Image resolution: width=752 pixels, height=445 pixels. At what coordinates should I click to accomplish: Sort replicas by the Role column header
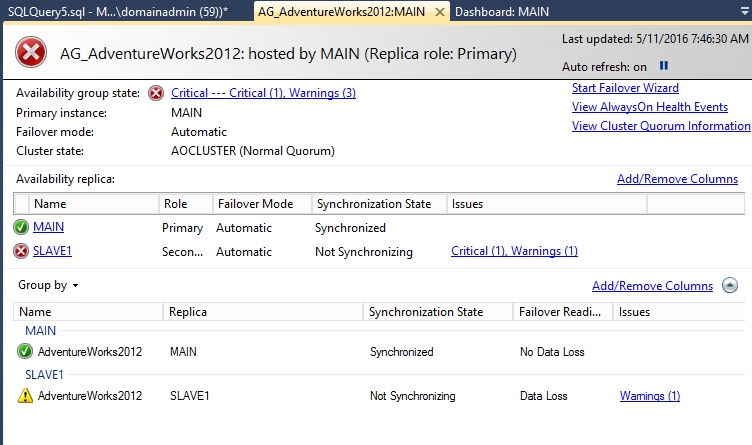186,204
